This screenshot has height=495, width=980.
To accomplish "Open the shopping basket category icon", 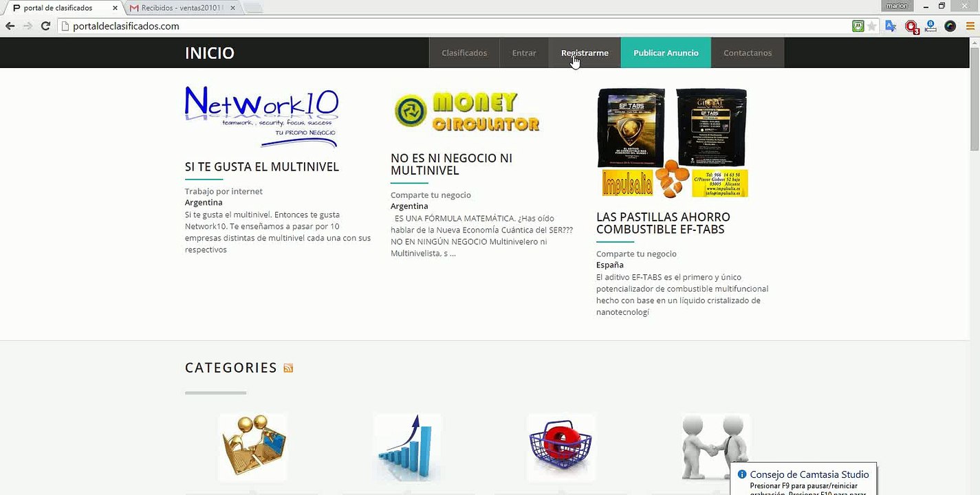I will [x=561, y=447].
